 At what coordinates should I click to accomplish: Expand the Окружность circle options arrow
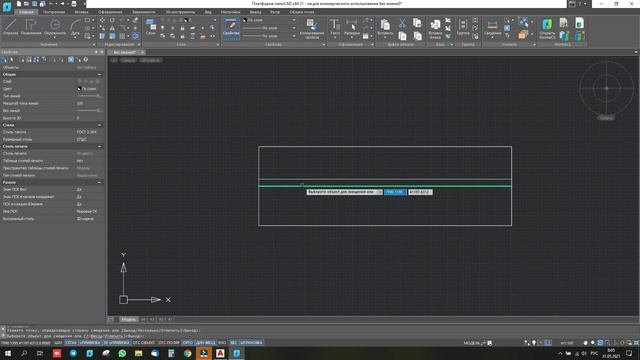point(55,38)
